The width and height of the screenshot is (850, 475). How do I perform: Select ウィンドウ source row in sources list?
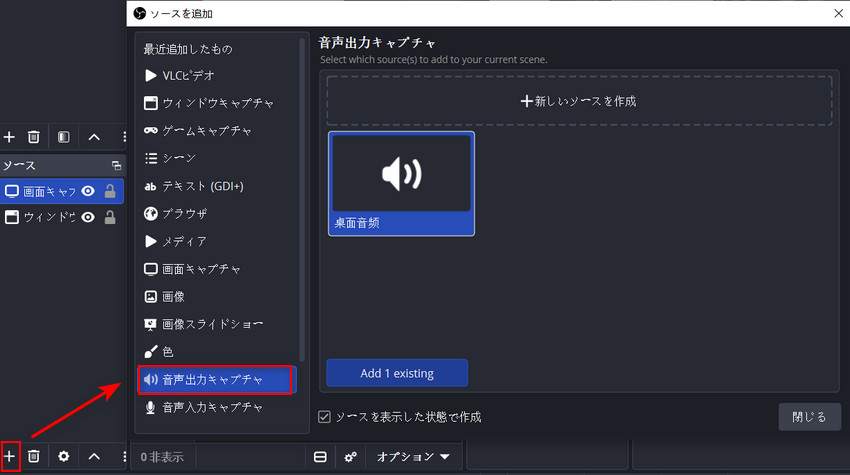[62, 217]
